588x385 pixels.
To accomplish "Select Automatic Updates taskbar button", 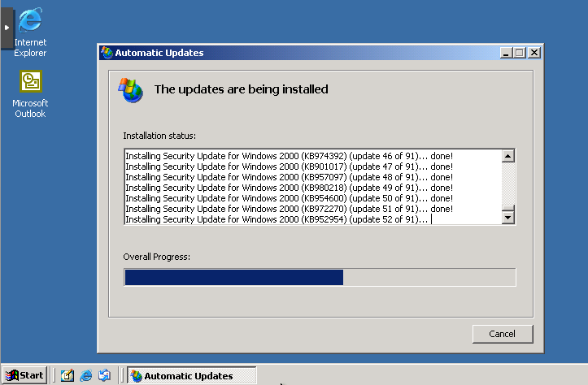I will tap(192, 375).
